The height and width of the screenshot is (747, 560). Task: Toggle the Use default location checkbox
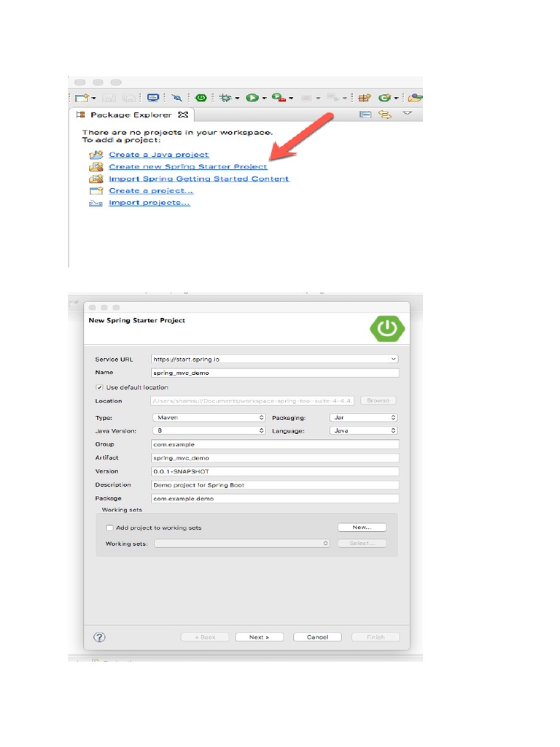pyautogui.click(x=99, y=387)
